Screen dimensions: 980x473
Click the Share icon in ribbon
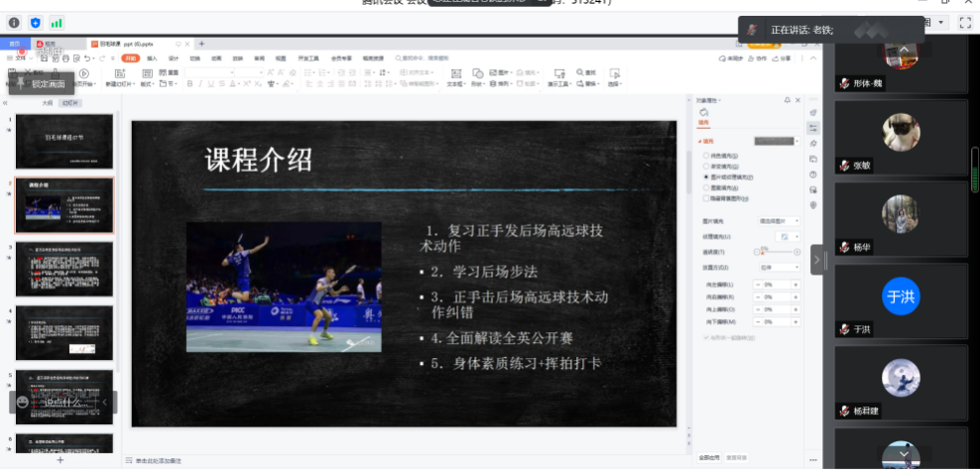[781, 59]
